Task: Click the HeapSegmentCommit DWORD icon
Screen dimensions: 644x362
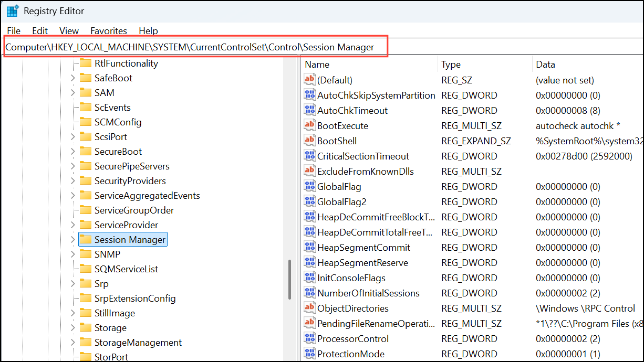Action: (309, 247)
